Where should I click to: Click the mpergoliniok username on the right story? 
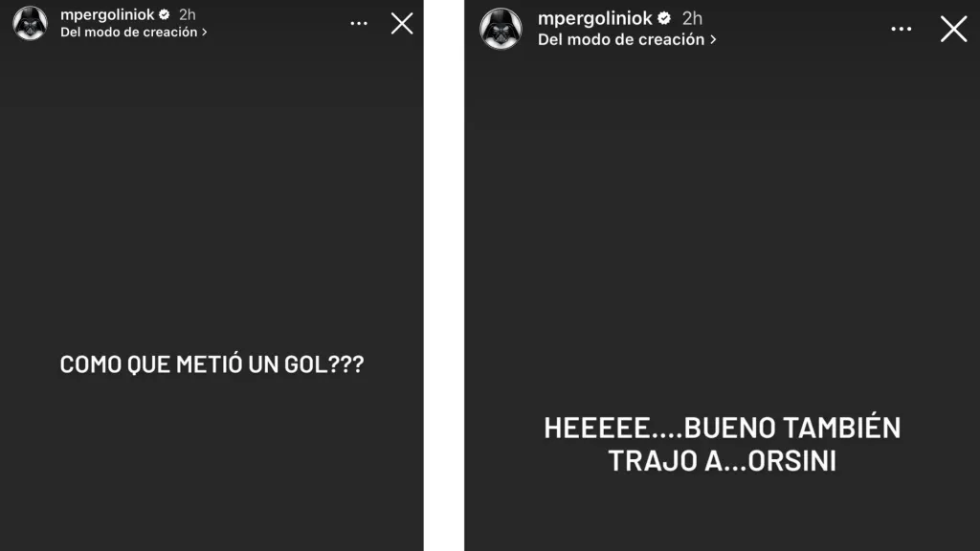pyautogui.click(x=595, y=18)
